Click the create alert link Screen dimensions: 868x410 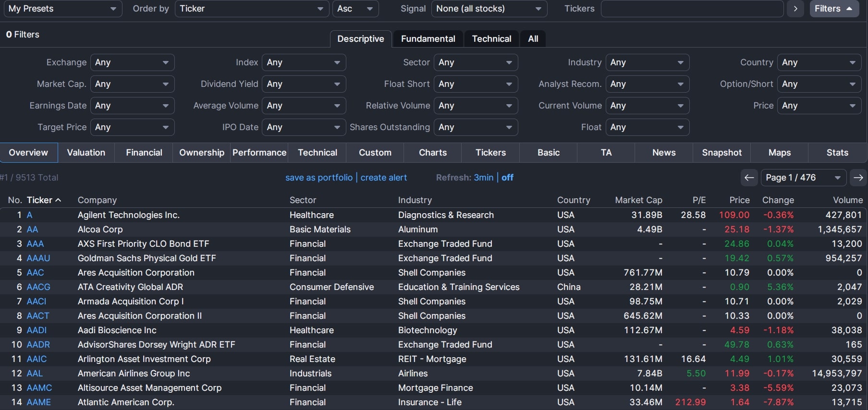(x=384, y=178)
